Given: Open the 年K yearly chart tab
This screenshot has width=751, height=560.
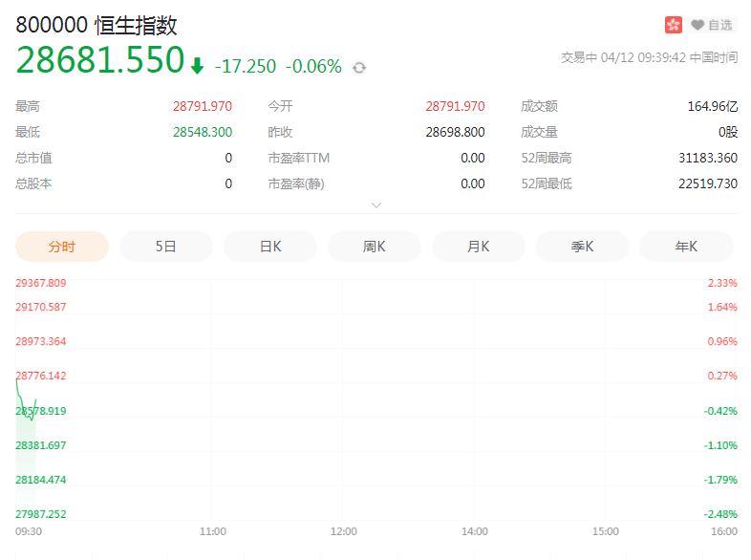Looking at the screenshot, I should click(686, 247).
